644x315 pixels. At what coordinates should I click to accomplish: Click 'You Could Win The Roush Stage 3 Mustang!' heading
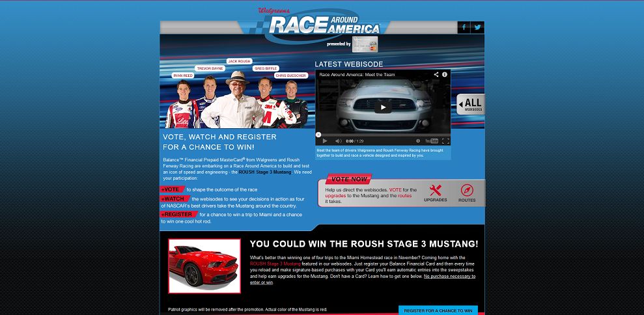[x=364, y=244]
